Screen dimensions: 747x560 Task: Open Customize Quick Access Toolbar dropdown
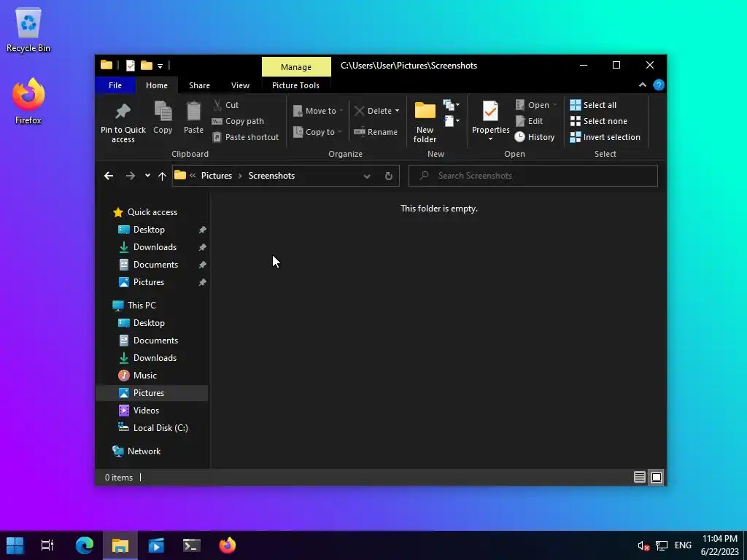(x=160, y=66)
